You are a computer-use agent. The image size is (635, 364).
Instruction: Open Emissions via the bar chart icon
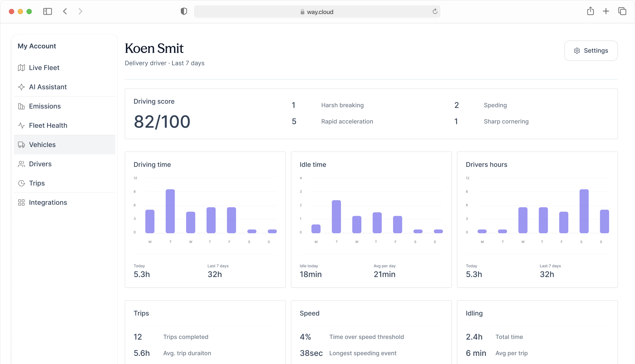21,106
